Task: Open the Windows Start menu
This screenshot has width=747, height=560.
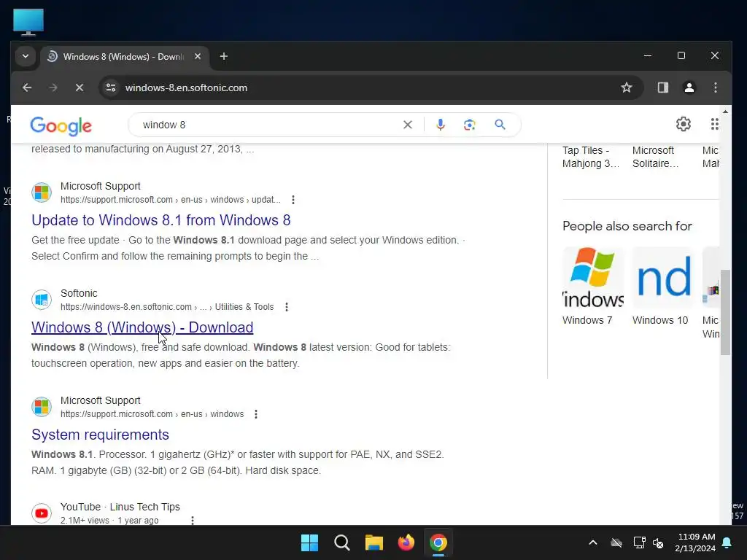Action: point(309,542)
